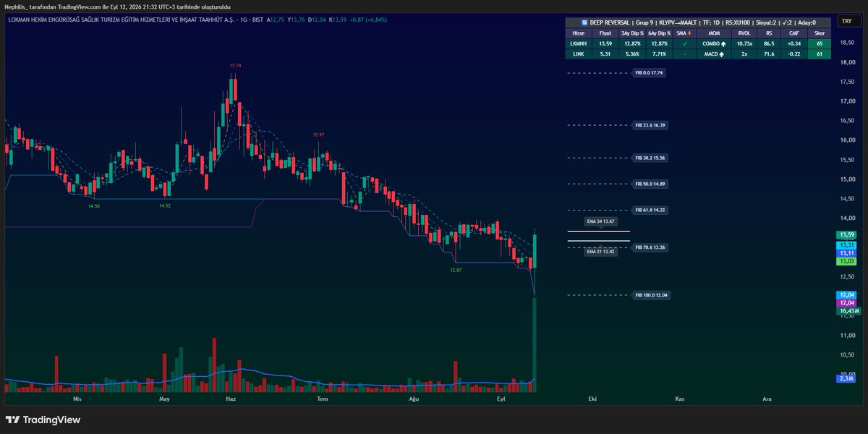
Task: Click the FIB 23.6 16.39 label
Action: point(650,125)
